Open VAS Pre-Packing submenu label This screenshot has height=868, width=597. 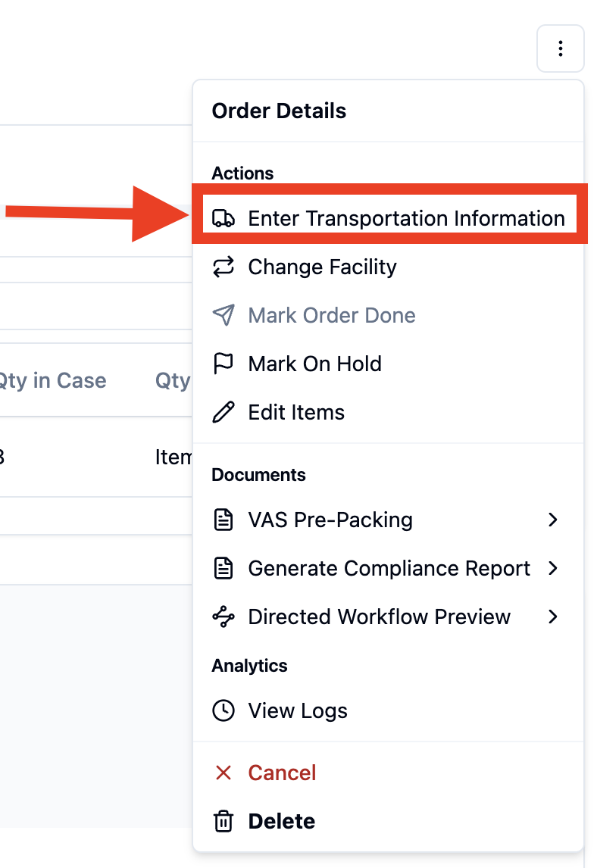click(x=330, y=520)
